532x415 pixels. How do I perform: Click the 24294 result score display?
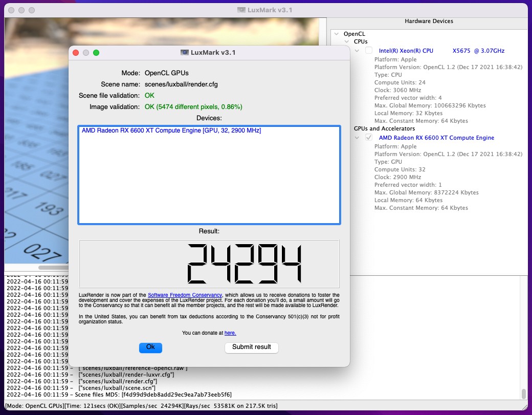click(209, 264)
